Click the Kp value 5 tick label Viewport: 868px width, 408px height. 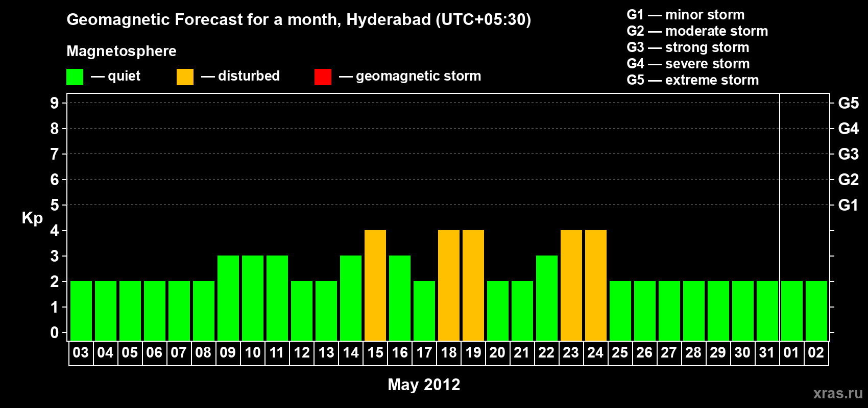tap(55, 205)
